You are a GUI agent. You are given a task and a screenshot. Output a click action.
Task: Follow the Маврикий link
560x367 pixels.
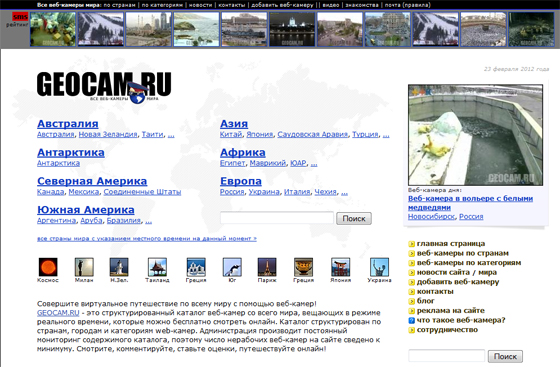click(x=268, y=163)
